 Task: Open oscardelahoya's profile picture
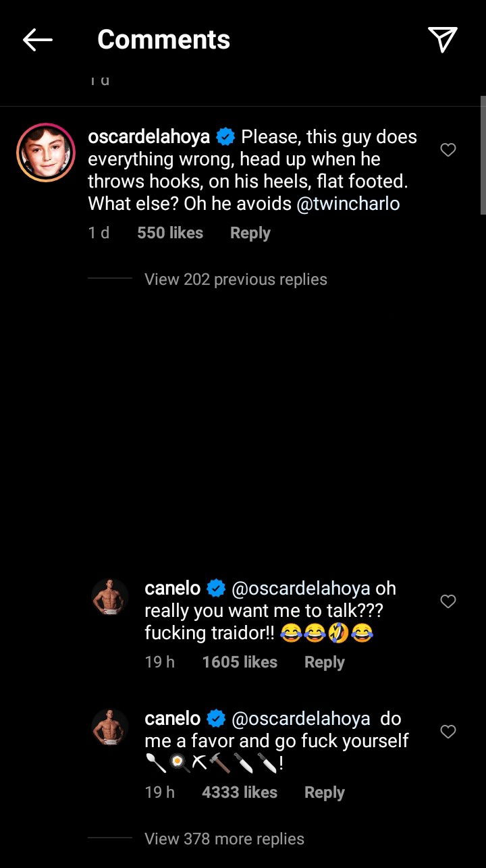click(x=46, y=153)
